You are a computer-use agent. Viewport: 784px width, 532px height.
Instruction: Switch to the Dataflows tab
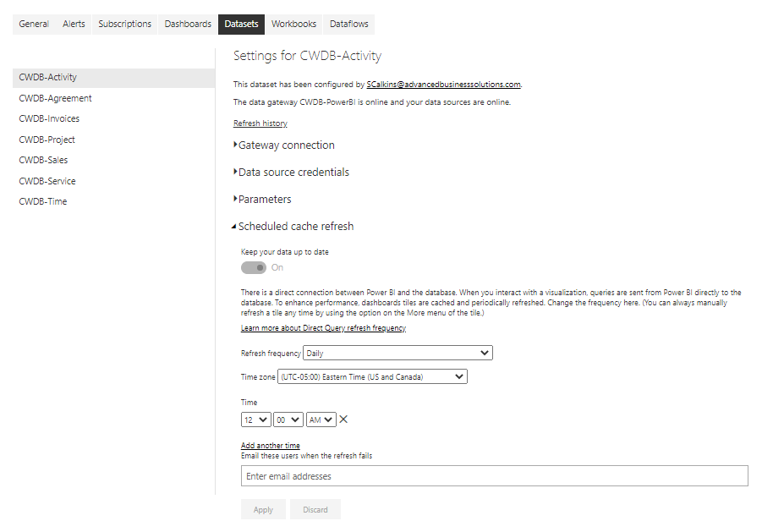pyautogui.click(x=349, y=24)
